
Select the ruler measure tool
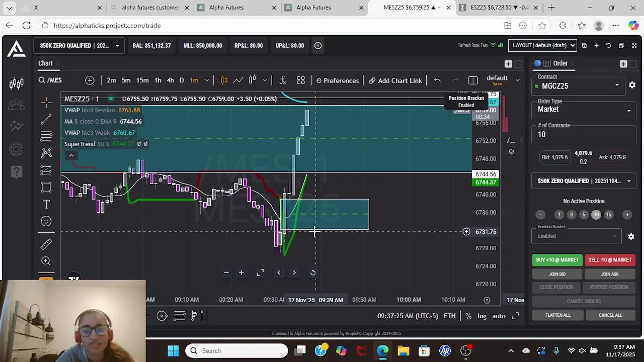(46, 244)
